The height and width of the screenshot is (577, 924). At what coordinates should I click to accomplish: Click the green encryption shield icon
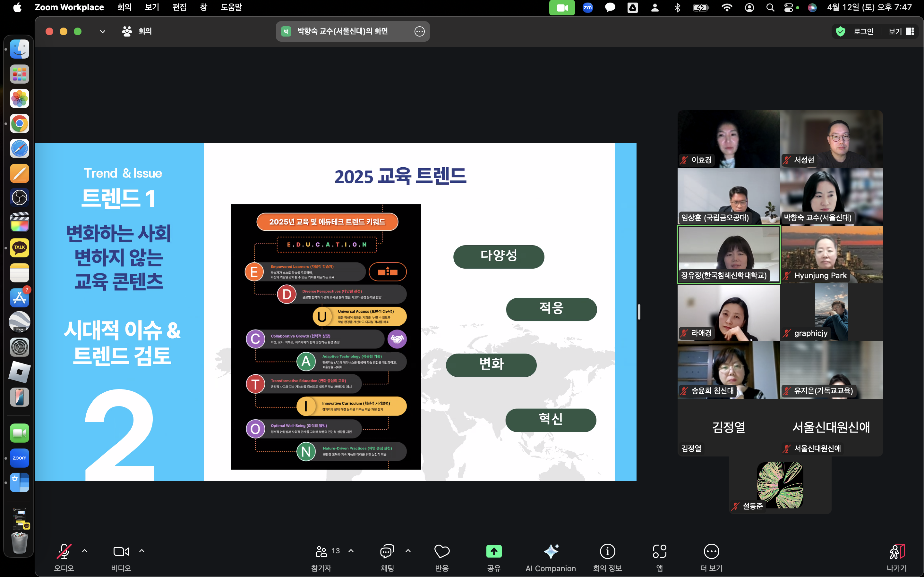point(840,31)
